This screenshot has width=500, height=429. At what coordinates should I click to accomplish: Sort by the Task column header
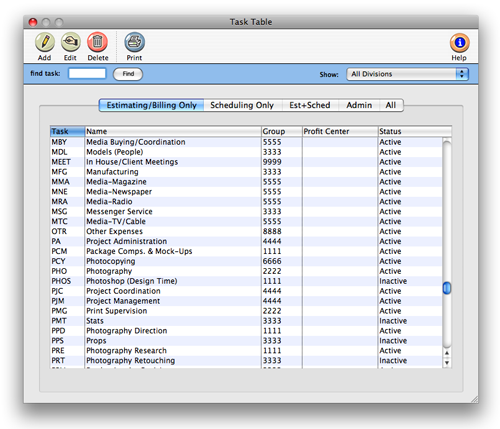tap(67, 131)
